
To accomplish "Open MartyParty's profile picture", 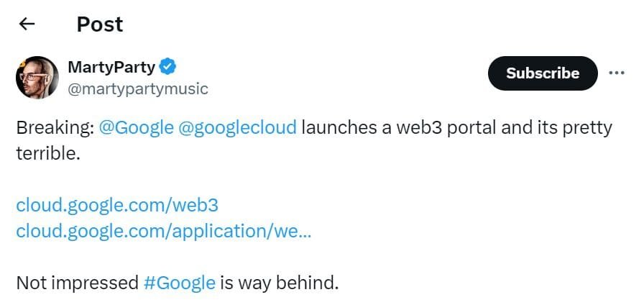I will tap(37, 77).
